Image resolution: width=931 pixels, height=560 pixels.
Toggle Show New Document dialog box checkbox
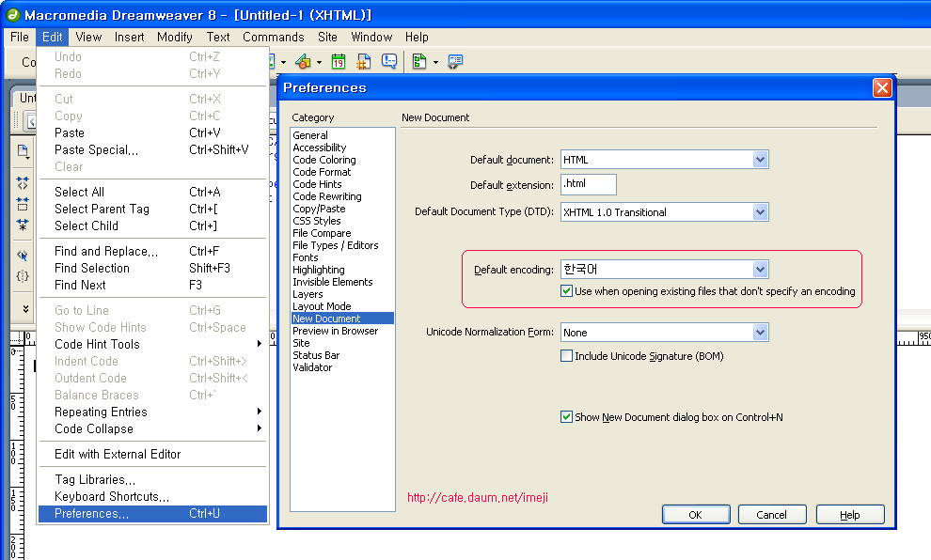pos(566,417)
